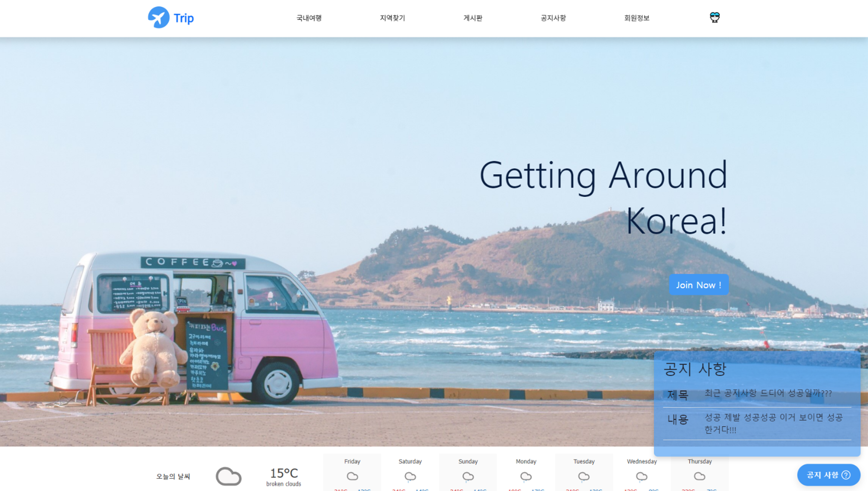The height and width of the screenshot is (491, 868).
Task: Open the notice title 최근 공지사항 드디어 성공일까???
Action: [768, 393]
